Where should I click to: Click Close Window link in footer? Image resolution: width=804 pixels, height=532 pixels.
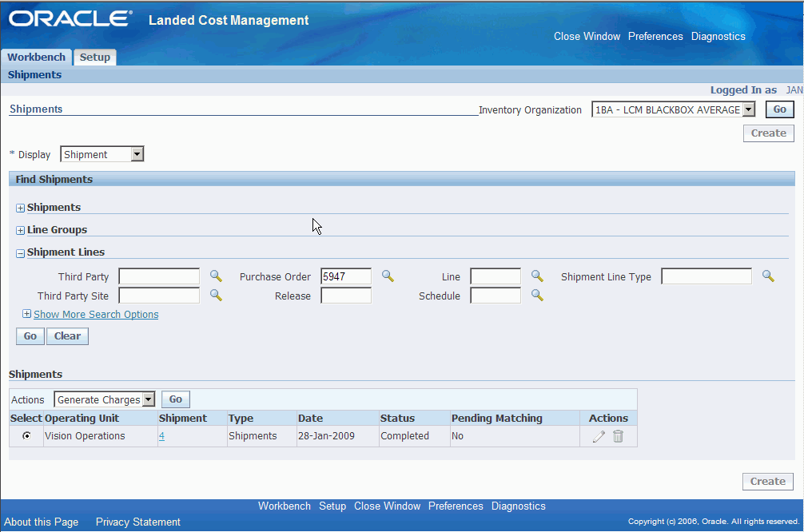[387, 506]
